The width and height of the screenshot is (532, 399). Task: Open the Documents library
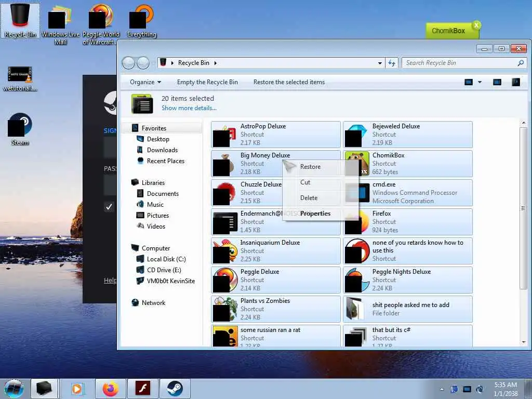click(163, 194)
